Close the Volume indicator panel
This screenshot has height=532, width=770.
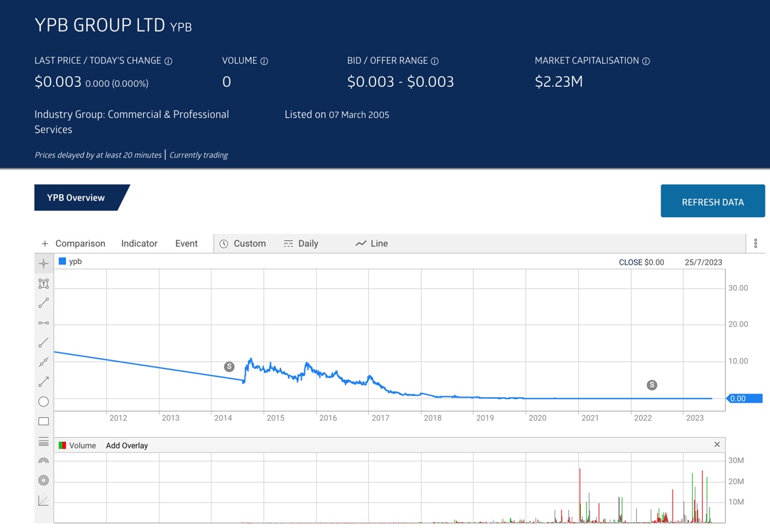coord(717,444)
